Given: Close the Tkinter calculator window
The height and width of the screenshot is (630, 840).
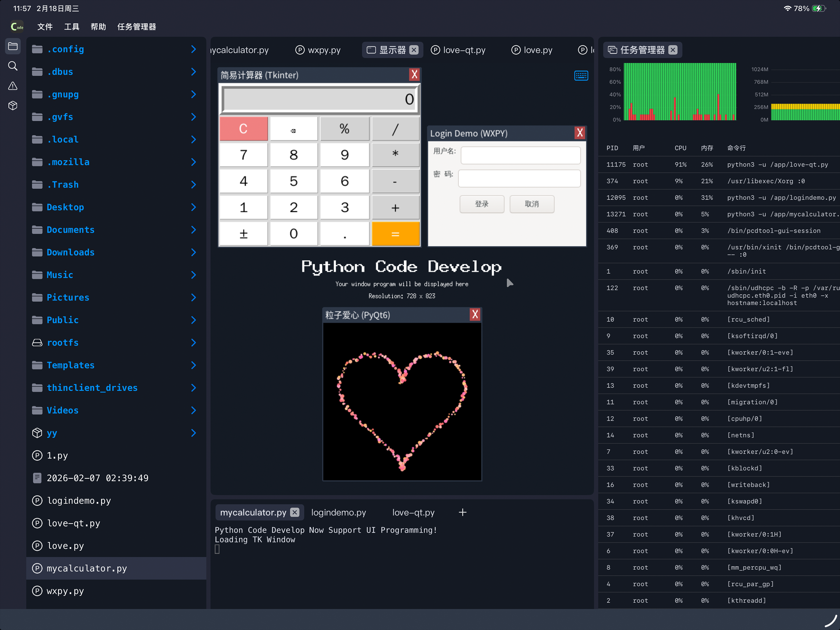Looking at the screenshot, I should pos(414,74).
